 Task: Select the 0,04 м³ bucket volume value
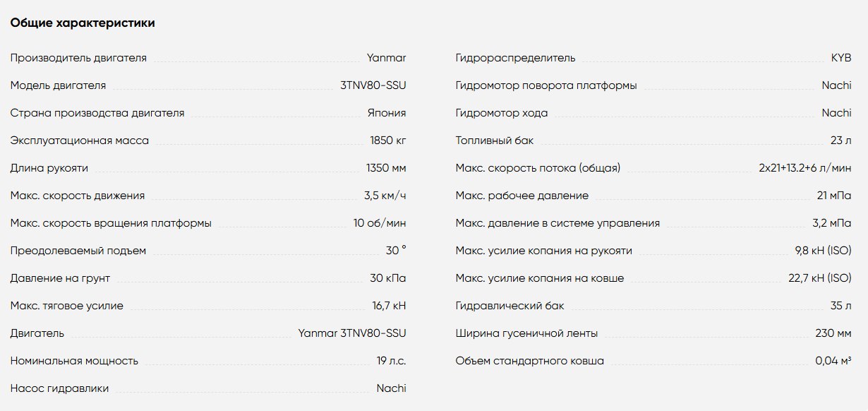833,361
